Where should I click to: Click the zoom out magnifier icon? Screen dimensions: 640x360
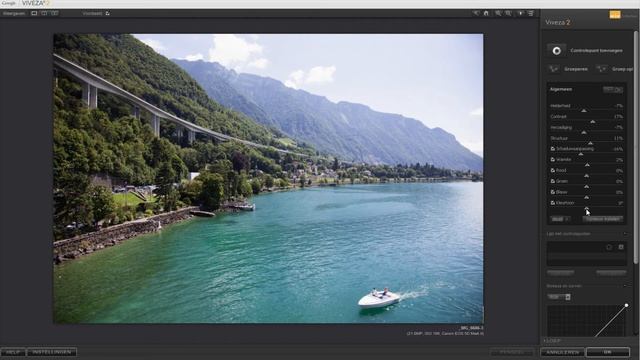[x=508, y=13]
